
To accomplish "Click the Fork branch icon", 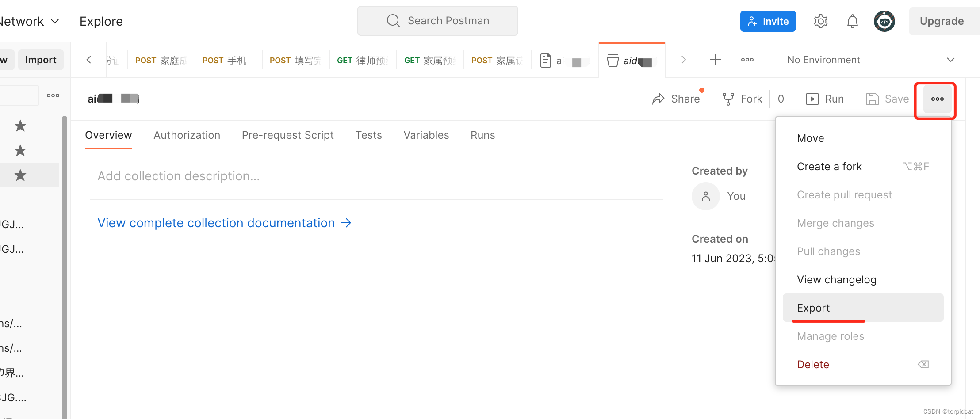I will (728, 99).
